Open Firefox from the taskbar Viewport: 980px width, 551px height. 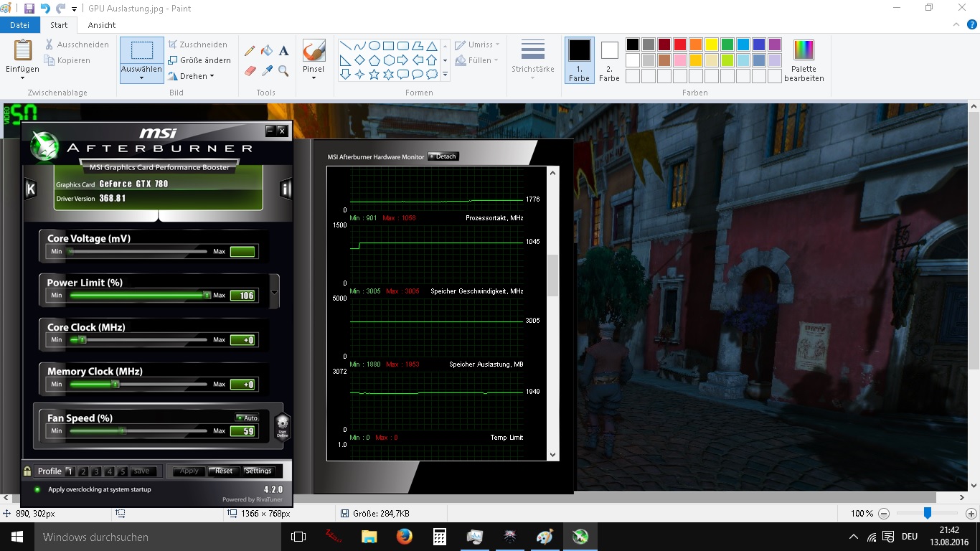(404, 537)
